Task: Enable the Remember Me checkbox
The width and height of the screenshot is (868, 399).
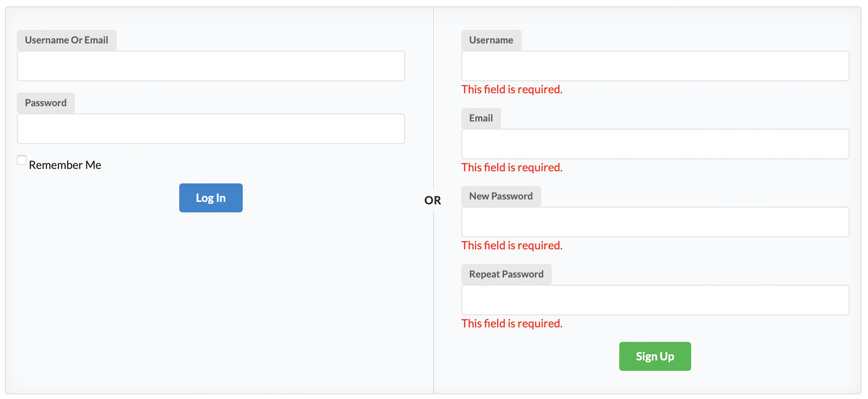Action: tap(22, 160)
